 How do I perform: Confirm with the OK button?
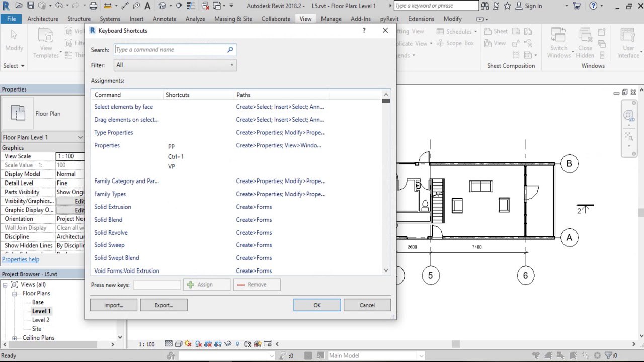tap(317, 305)
